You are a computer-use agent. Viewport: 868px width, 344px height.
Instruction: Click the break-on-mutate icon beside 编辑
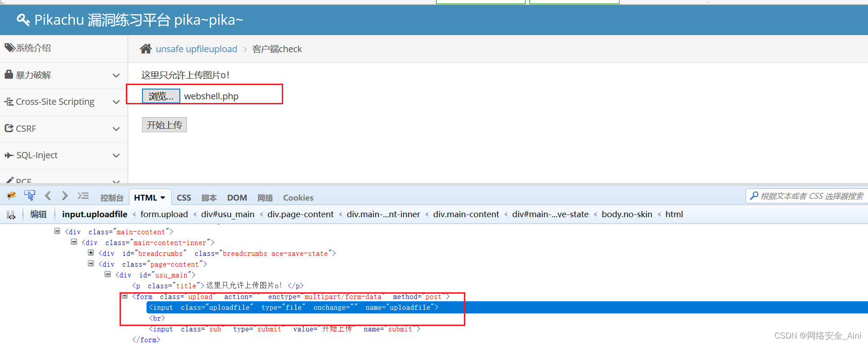tap(11, 215)
